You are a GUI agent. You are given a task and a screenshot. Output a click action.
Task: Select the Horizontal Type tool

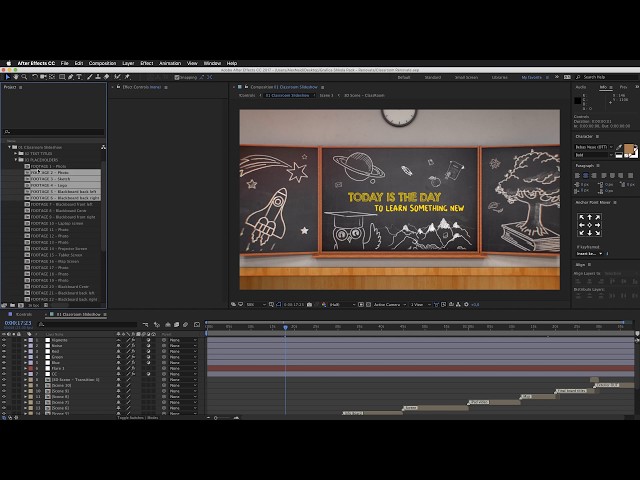pyautogui.click(x=79, y=77)
